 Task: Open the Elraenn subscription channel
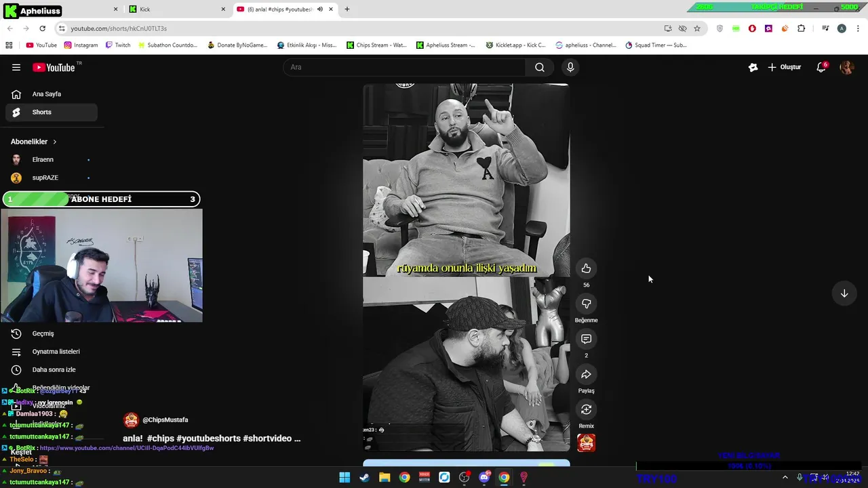click(x=52, y=159)
